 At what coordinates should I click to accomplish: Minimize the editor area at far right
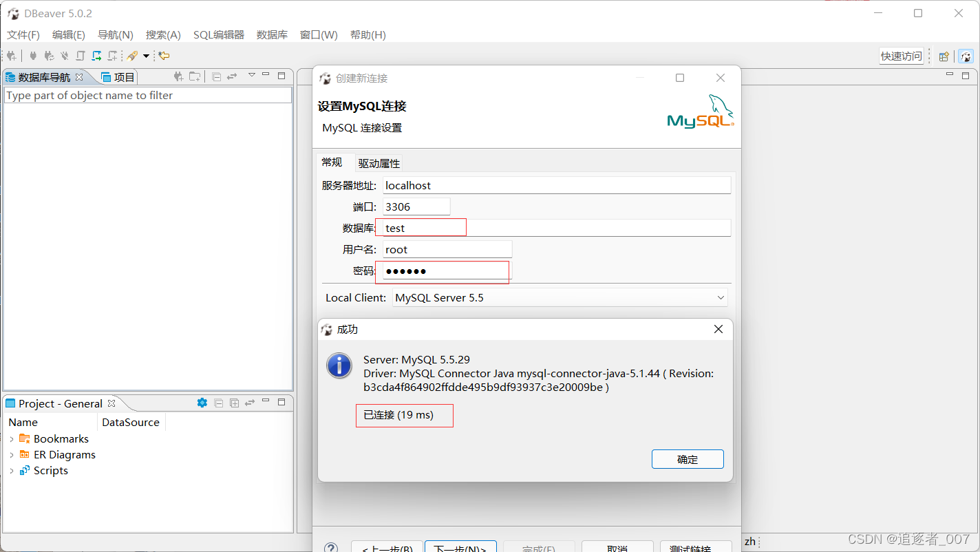(x=950, y=74)
